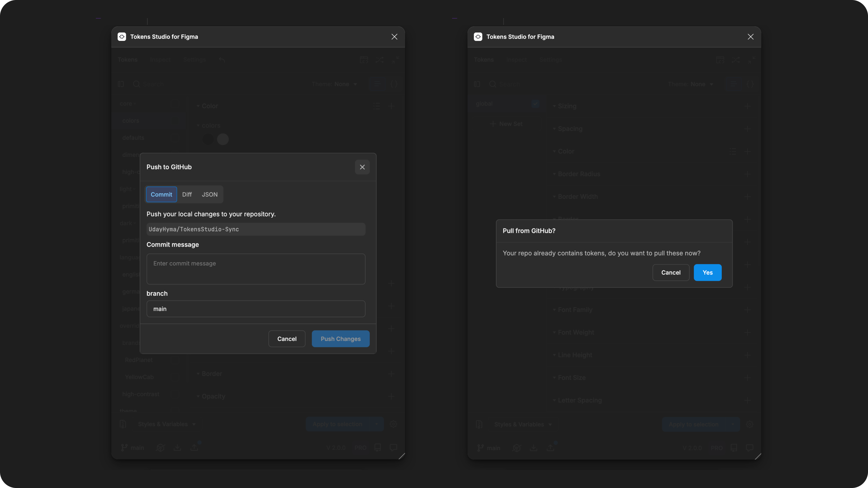
Task: Add a new Border token, left window
Action: (392, 374)
